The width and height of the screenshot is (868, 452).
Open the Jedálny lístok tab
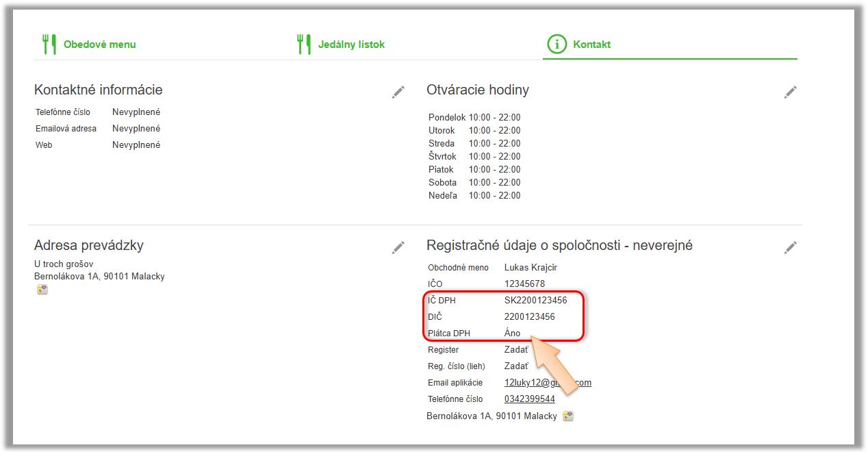coord(350,45)
